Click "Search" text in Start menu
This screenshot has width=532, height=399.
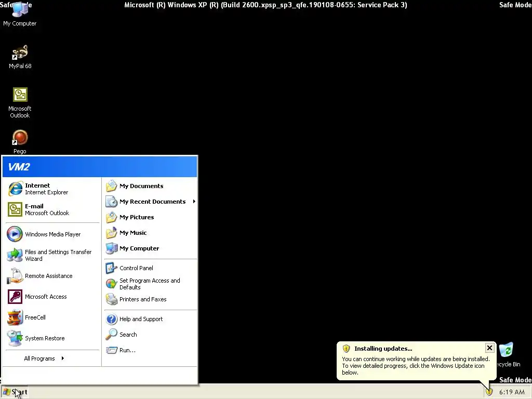tap(128, 335)
